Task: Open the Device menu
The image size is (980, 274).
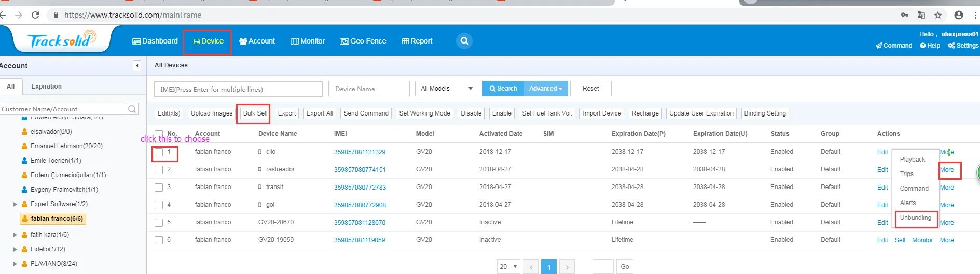Action: (208, 41)
